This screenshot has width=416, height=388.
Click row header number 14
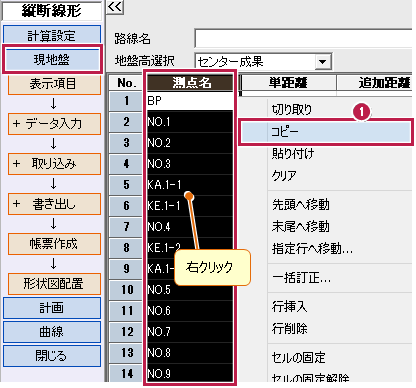click(126, 373)
